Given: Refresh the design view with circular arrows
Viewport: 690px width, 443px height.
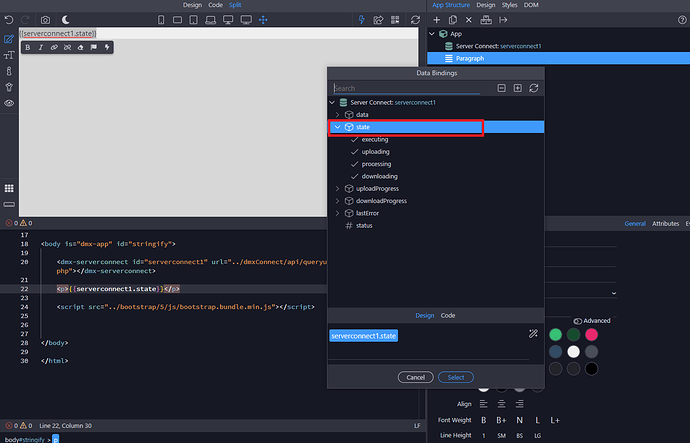Looking at the screenshot, I should (415, 20).
